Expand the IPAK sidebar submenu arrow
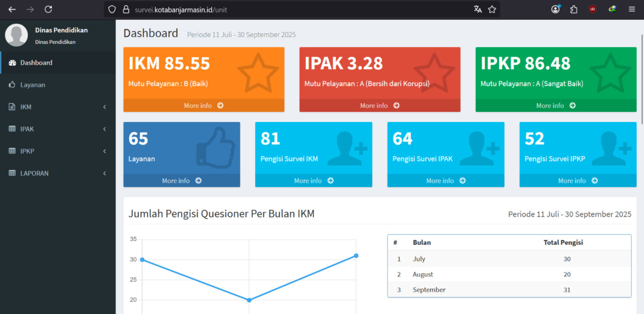The width and height of the screenshot is (644, 314). point(105,129)
